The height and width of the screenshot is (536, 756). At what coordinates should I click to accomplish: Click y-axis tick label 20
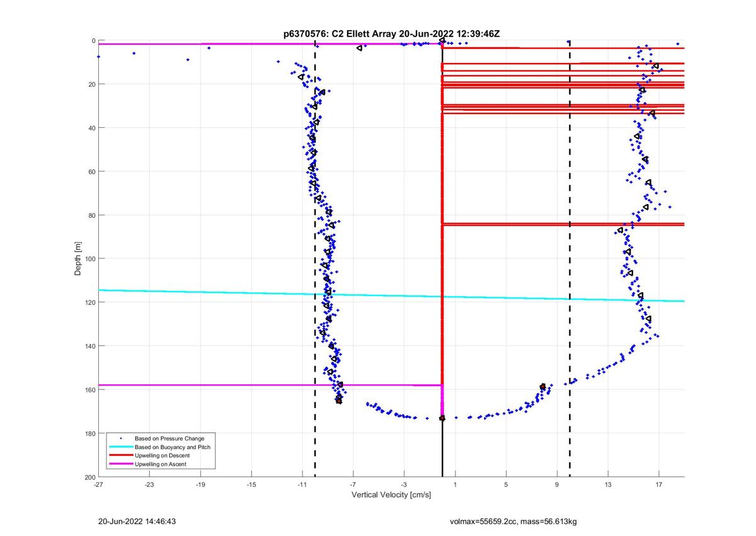click(91, 84)
